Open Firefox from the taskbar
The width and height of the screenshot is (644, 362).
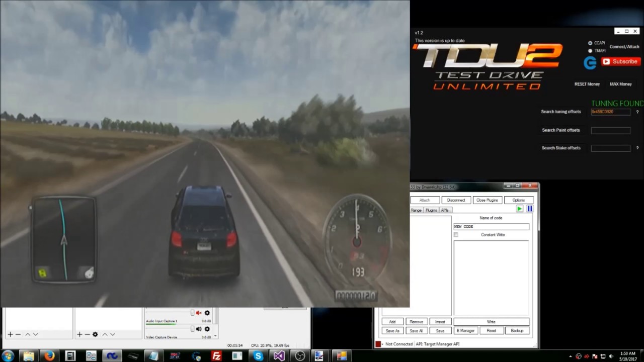tap(49, 356)
